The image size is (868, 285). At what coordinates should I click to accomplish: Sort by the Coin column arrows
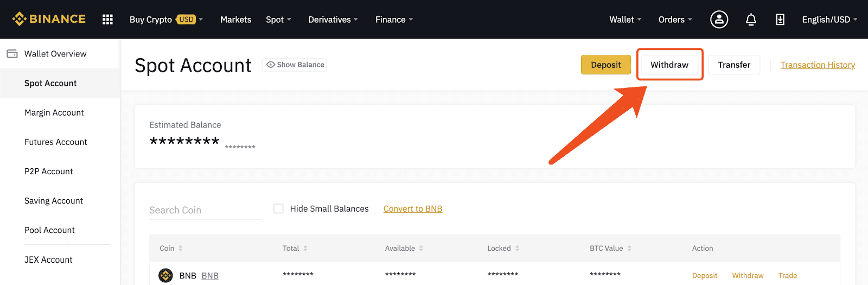click(180, 248)
